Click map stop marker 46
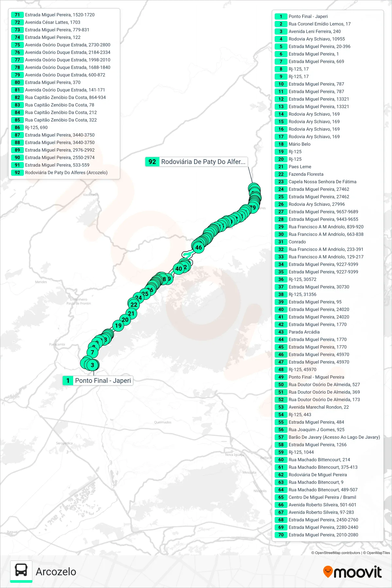This screenshot has height=588, width=392. (198, 247)
